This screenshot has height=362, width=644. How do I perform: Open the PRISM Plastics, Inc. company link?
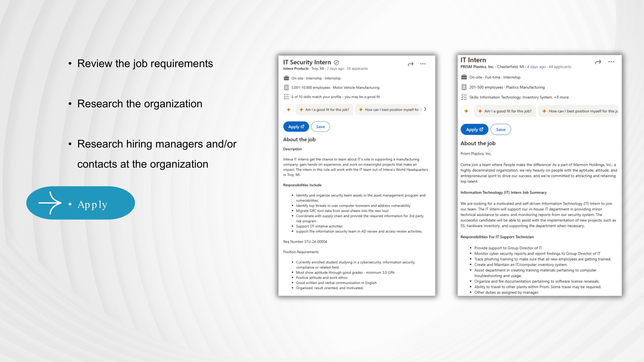click(477, 67)
